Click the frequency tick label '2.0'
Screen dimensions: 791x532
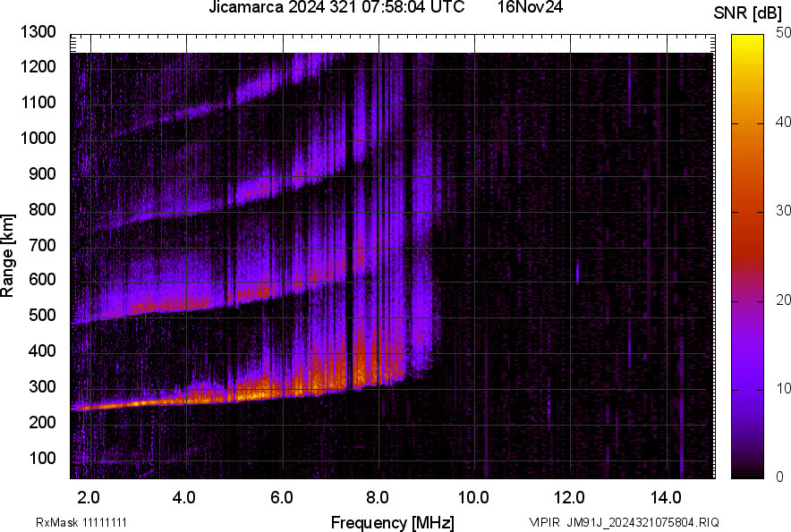click(x=89, y=498)
